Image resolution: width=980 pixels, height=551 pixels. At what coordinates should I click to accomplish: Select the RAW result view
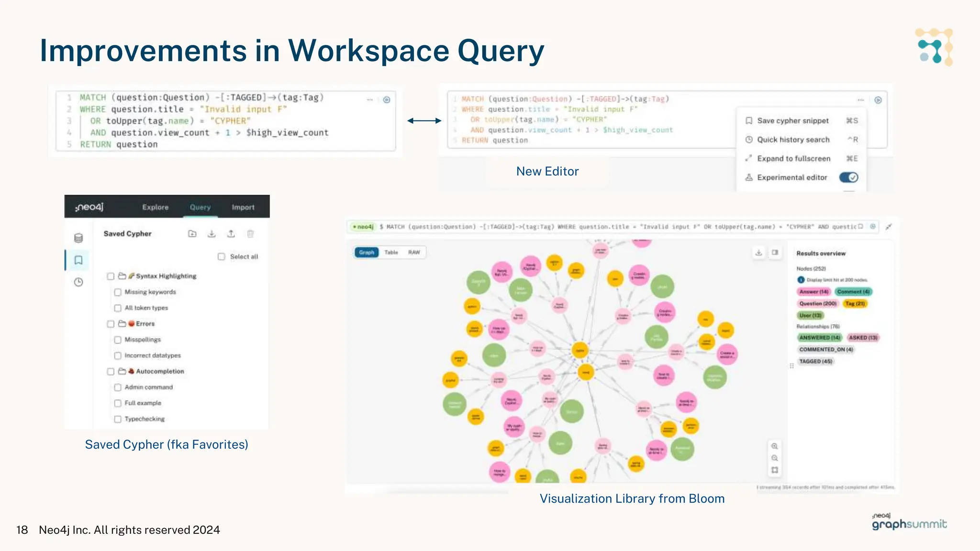pos(414,252)
